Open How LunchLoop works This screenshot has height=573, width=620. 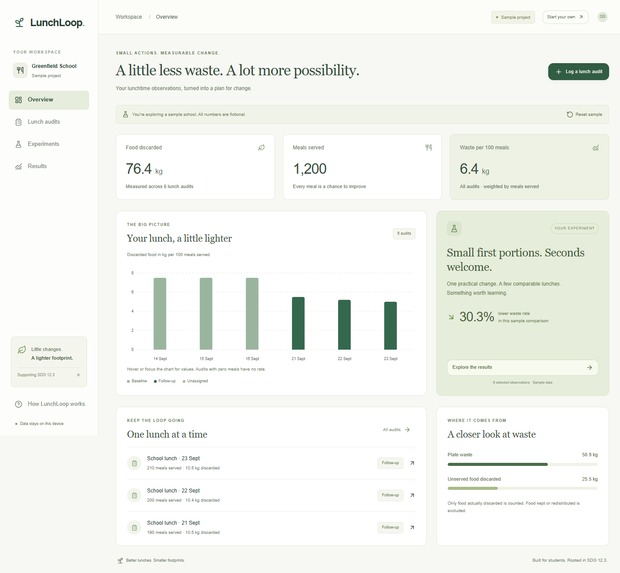tap(50, 404)
